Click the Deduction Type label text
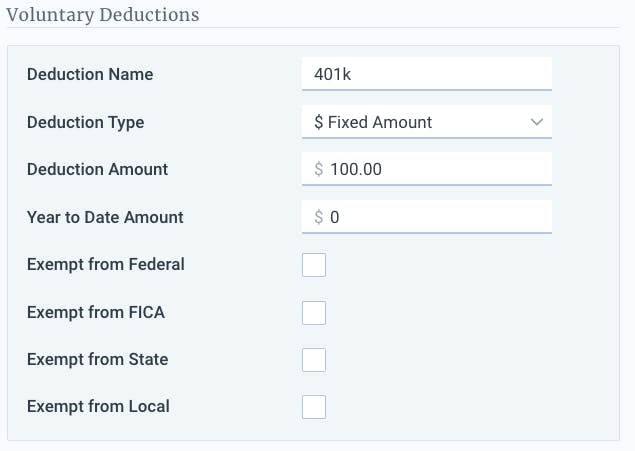Screen dimensions: 635x451 pos(85,122)
